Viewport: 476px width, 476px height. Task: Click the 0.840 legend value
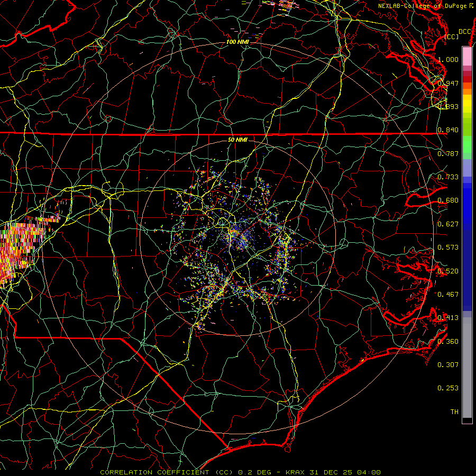click(448, 130)
